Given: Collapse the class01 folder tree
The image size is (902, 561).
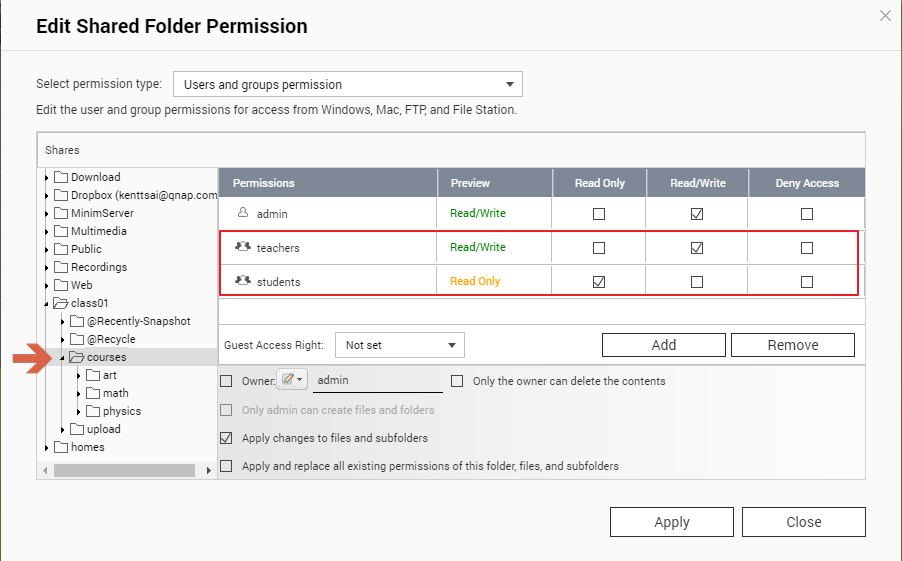Looking at the screenshot, I should [46, 304].
